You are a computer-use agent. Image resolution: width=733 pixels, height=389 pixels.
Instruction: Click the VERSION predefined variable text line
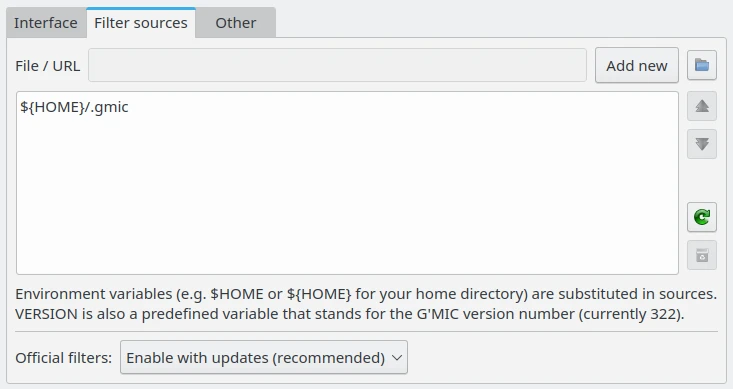[350, 314]
